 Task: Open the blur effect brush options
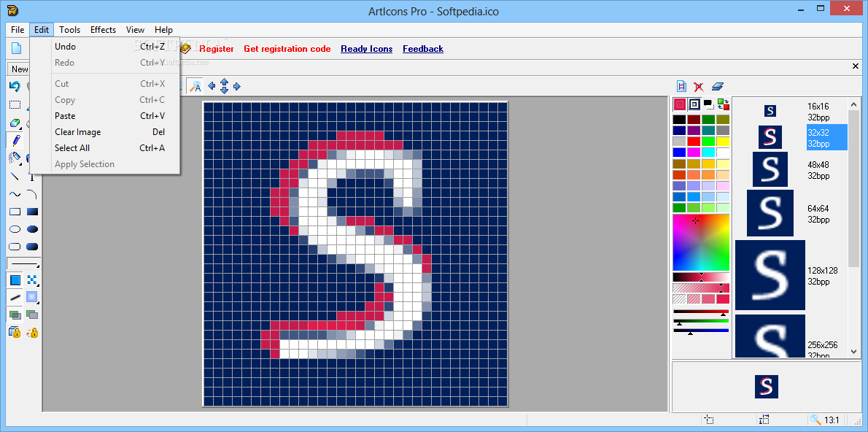click(x=33, y=298)
